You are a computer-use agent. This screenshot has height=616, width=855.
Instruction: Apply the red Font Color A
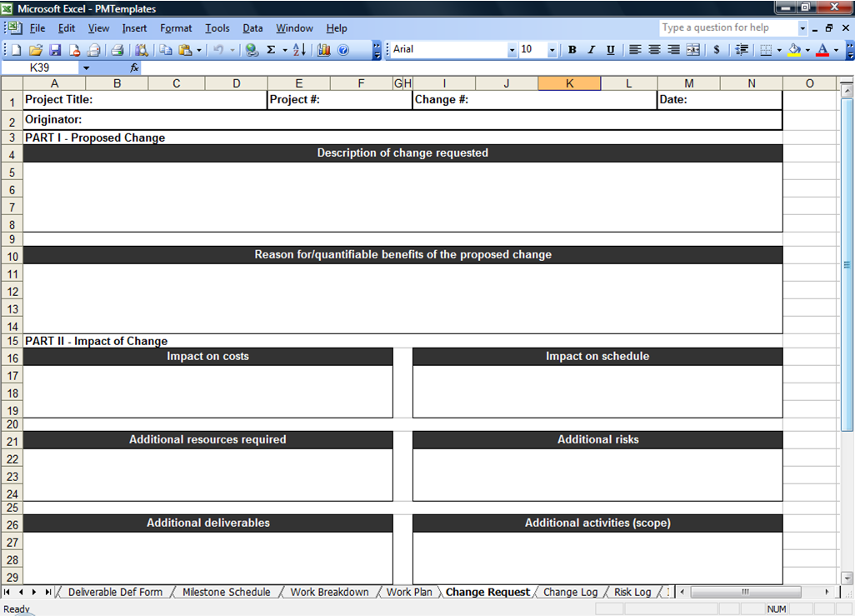tap(822, 50)
